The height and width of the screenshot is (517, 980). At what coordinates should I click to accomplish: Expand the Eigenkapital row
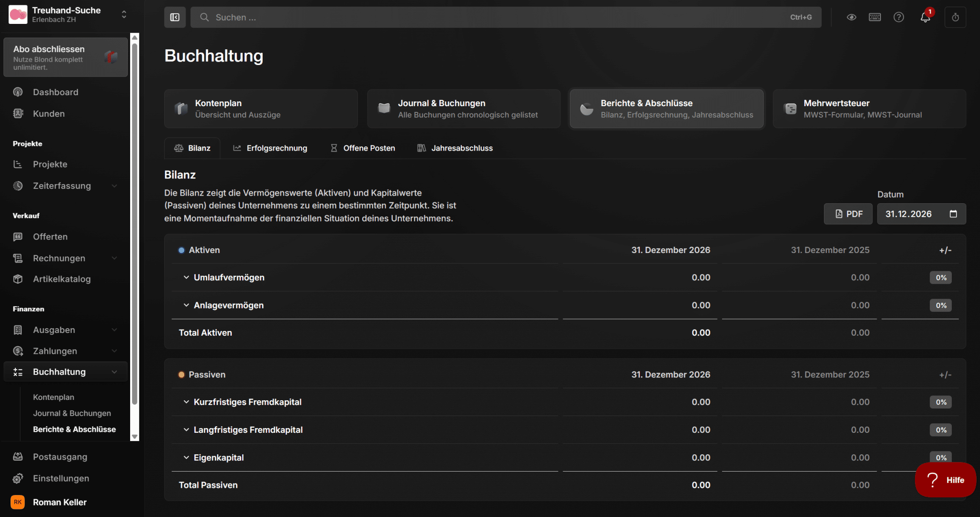(186, 457)
